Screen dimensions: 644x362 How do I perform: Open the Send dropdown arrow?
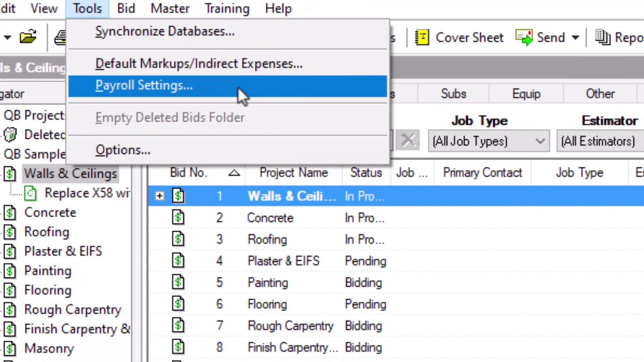click(575, 37)
